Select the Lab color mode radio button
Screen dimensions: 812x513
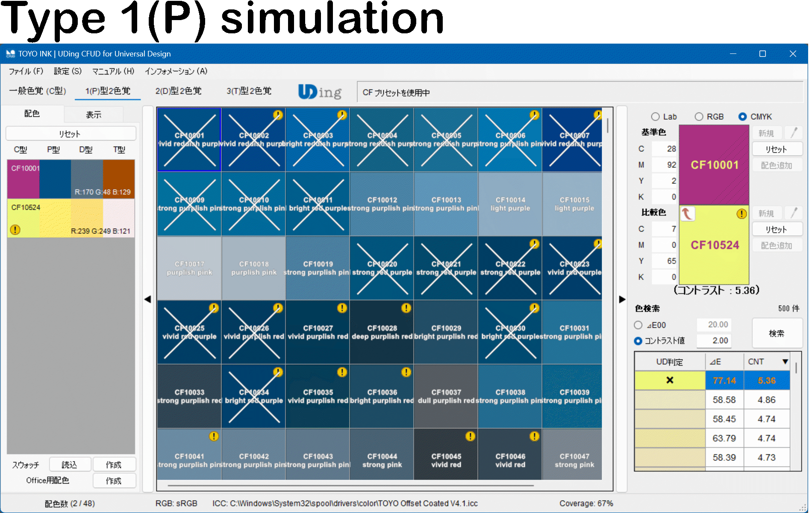(x=655, y=117)
